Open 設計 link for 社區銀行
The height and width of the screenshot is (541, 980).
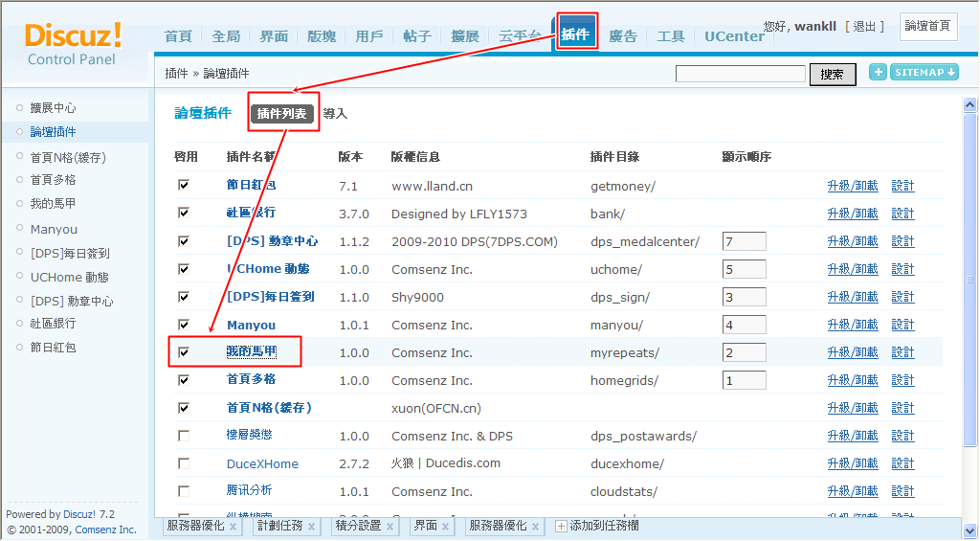[903, 214]
